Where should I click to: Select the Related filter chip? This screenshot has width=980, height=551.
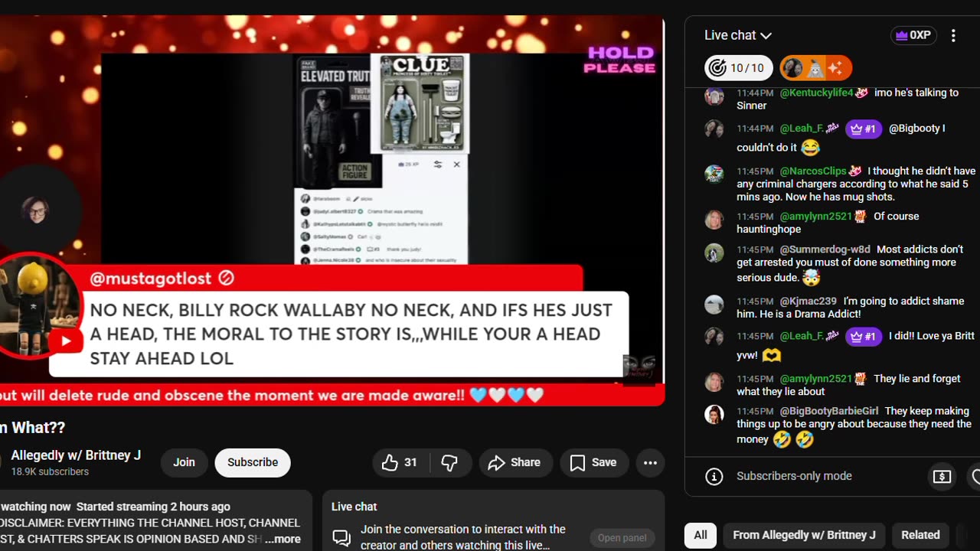pyautogui.click(x=920, y=535)
